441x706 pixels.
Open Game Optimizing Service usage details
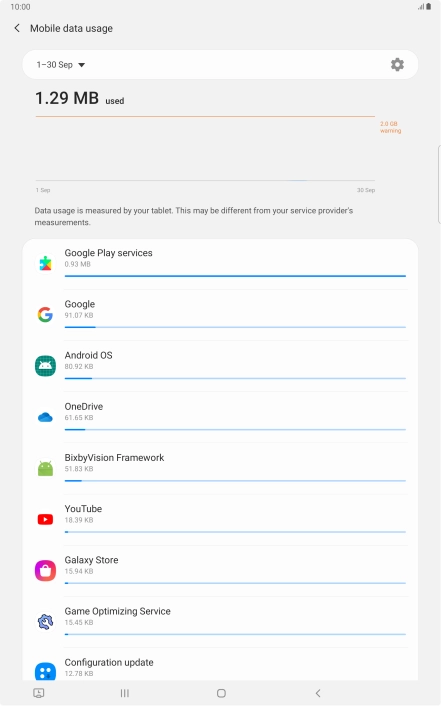[220, 622]
